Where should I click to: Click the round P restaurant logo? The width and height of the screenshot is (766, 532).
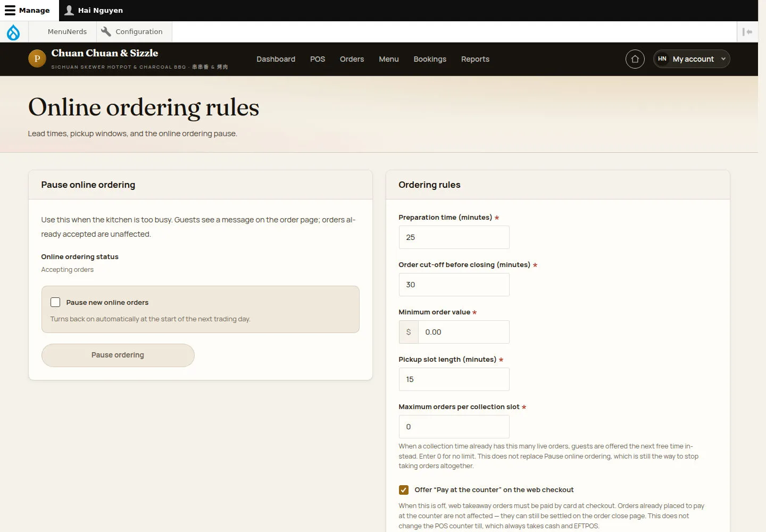[37, 59]
